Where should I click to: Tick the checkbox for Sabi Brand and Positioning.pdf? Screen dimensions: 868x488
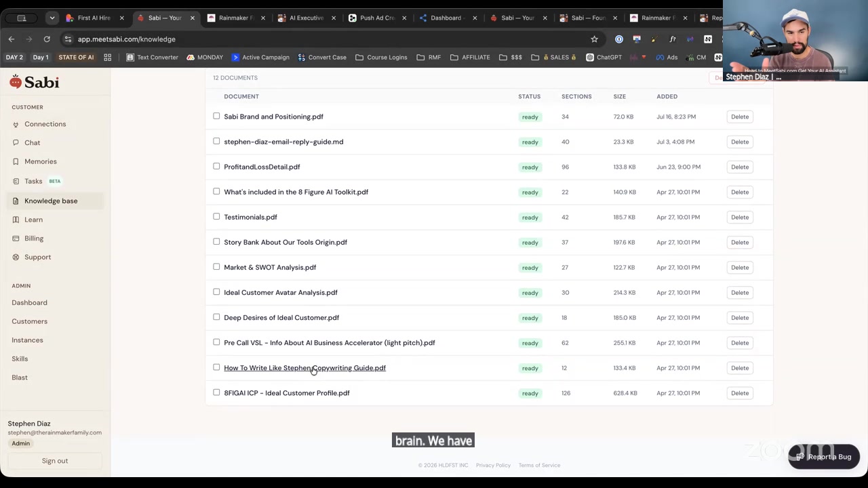(x=216, y=117)
